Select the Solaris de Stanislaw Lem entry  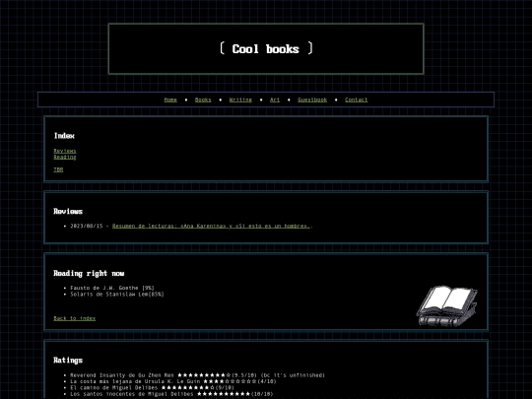(117, 295)
